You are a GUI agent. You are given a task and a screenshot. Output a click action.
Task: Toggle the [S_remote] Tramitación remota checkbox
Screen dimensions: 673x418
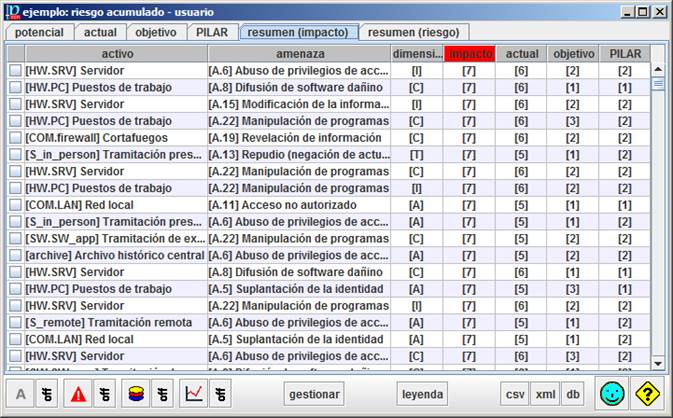point(15,322)
